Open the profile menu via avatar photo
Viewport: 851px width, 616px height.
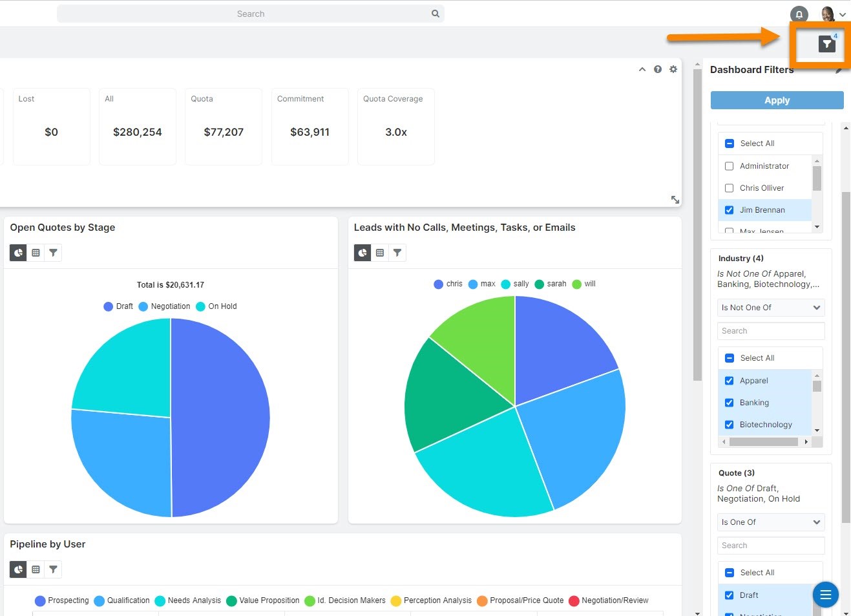point(828,14)
